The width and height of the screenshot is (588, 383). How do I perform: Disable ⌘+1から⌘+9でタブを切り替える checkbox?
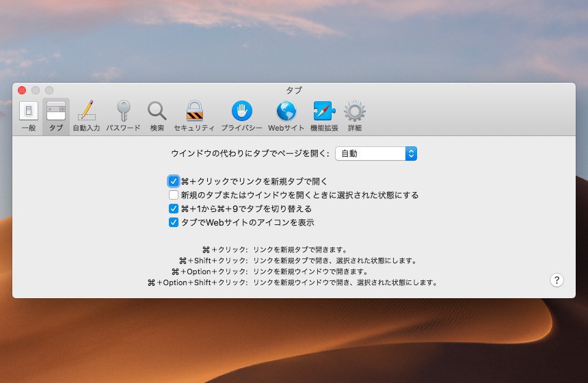click(174, 209)
